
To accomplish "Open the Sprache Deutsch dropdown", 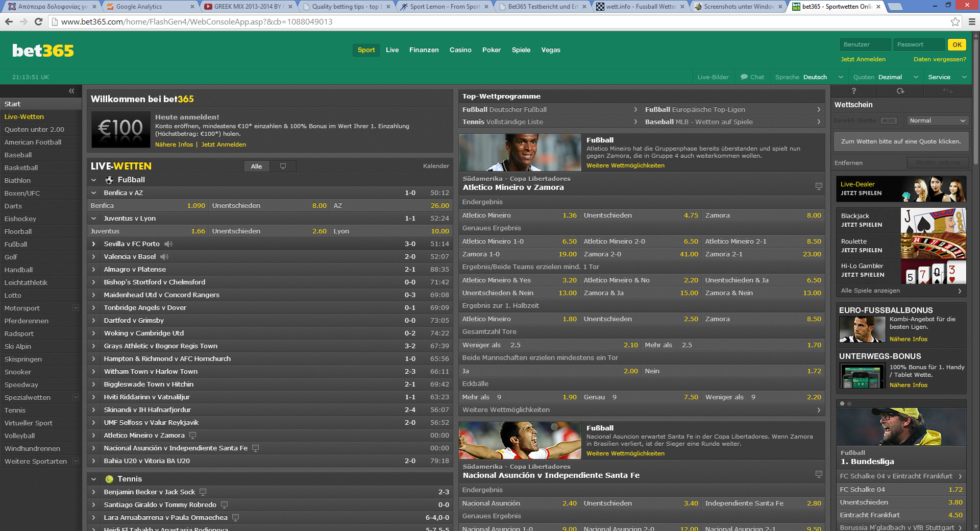I will pos(809,77).
